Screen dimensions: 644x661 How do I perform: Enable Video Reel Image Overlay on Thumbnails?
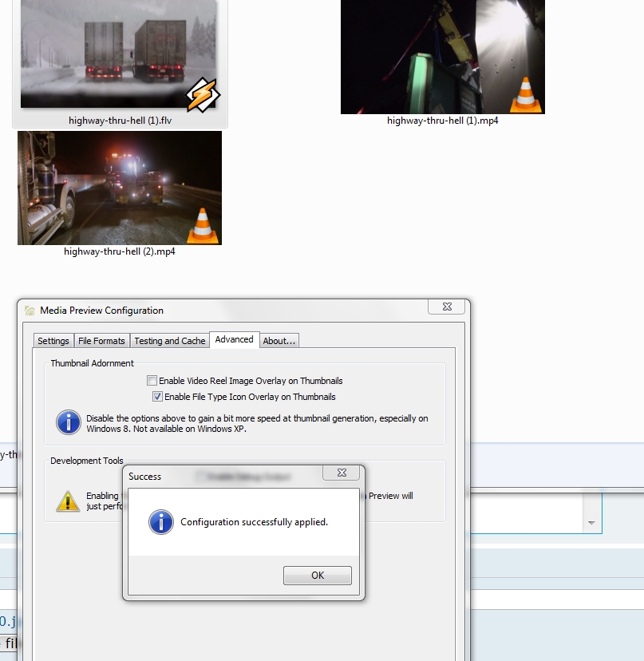152,381
